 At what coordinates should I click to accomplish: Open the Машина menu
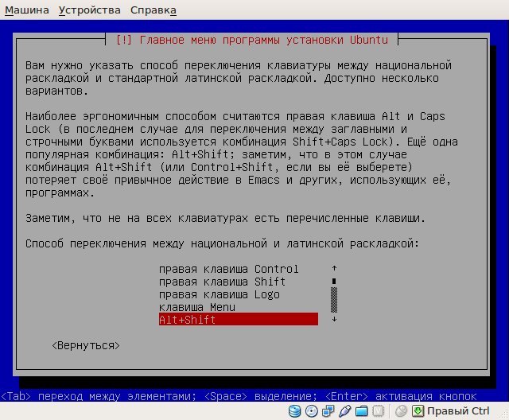pos(27,10)
